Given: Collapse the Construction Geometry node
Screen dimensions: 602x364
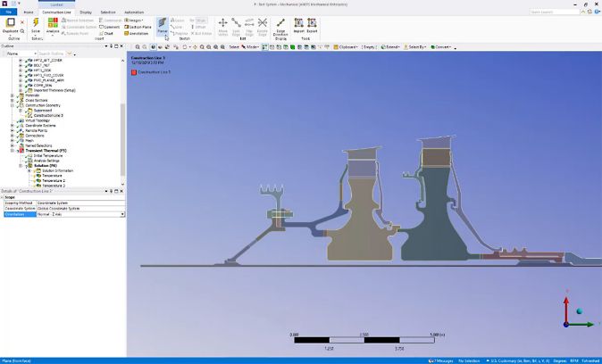Looking at the screenshot, I should [x=13, y=105].
